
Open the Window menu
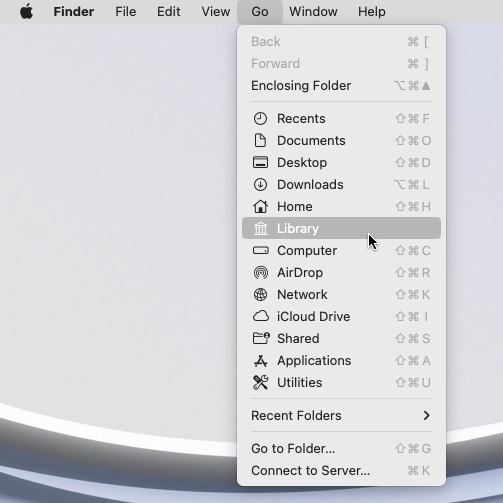(x=313, y=12)
